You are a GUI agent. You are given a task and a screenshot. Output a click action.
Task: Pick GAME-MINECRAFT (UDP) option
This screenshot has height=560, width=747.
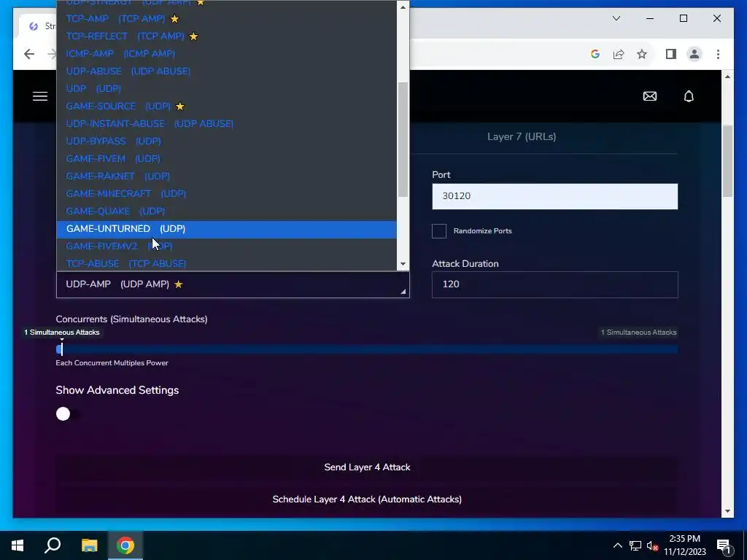(226, 194)
